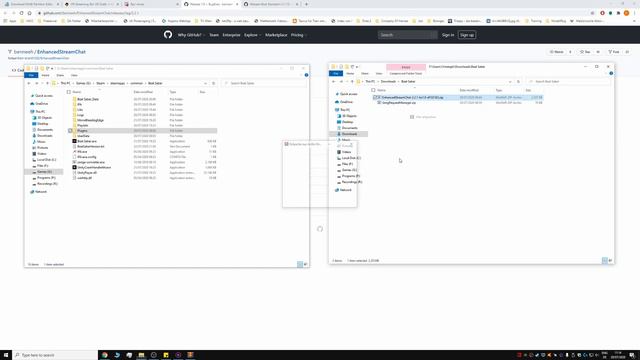
Task: Open Music in left Explorer sidebar
Action: click(x=41, y=142)
